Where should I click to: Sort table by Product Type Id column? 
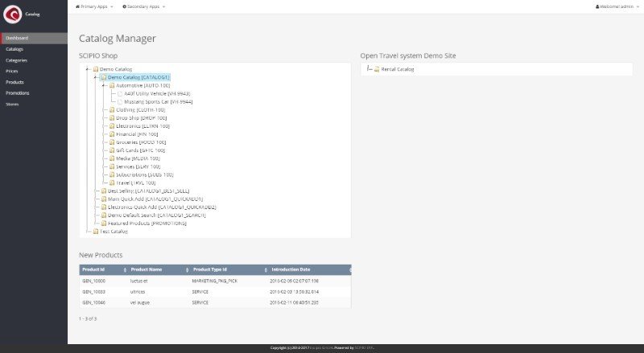229,269
